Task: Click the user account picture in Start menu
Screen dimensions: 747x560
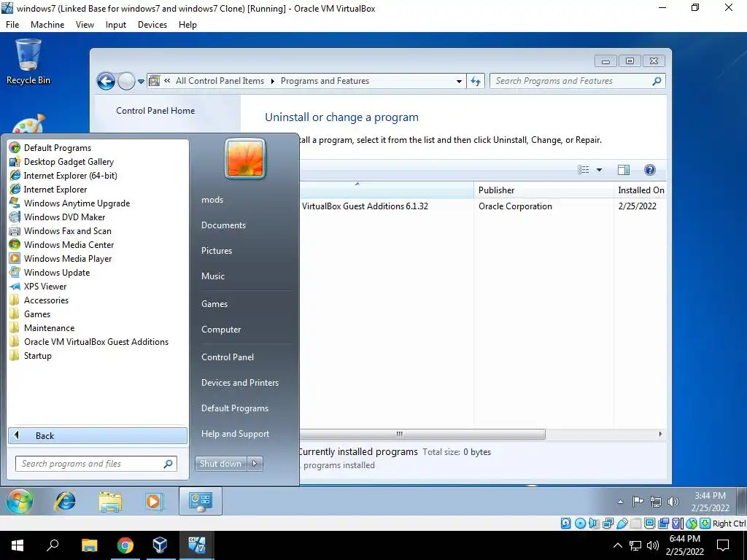Action: (x=245, y=158)
